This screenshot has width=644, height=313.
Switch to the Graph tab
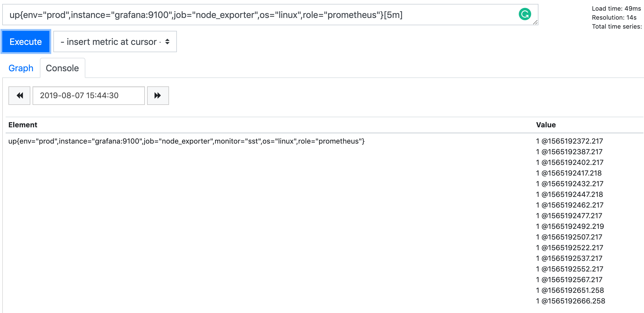(21, 68)
